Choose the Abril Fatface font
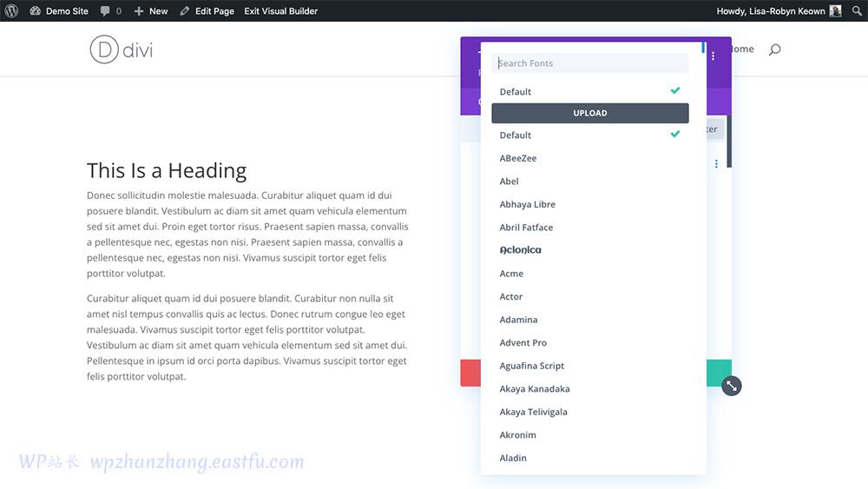 pyautogui.click(x=590, y=227)
